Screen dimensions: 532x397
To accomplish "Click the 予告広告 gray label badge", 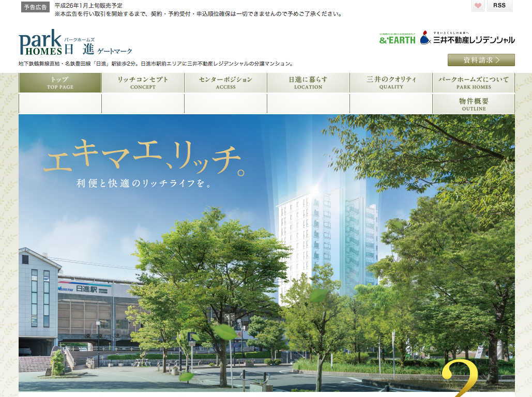I will pos(36,7).
